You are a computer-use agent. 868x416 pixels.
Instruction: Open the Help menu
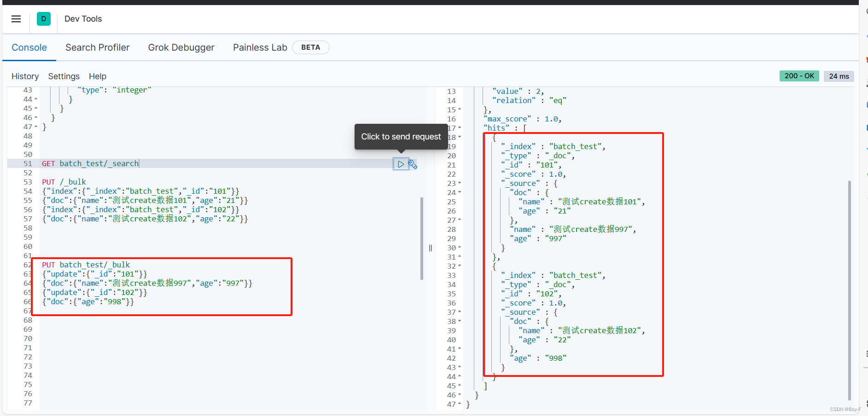(x=98, y=76)
